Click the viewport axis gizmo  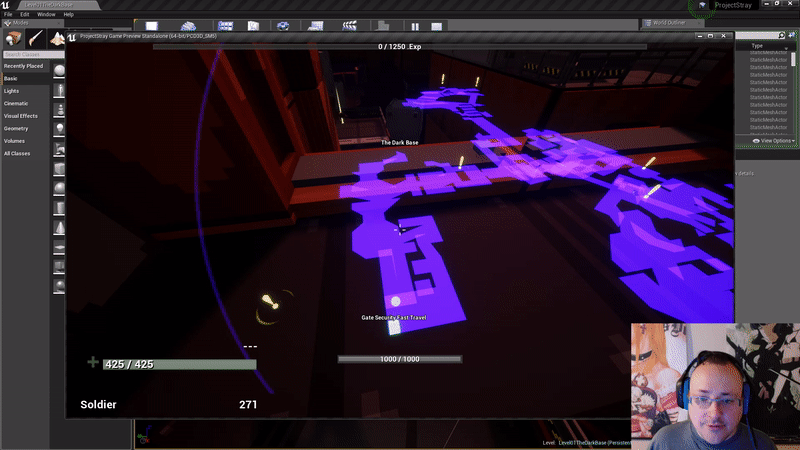(x=144, y=435)
